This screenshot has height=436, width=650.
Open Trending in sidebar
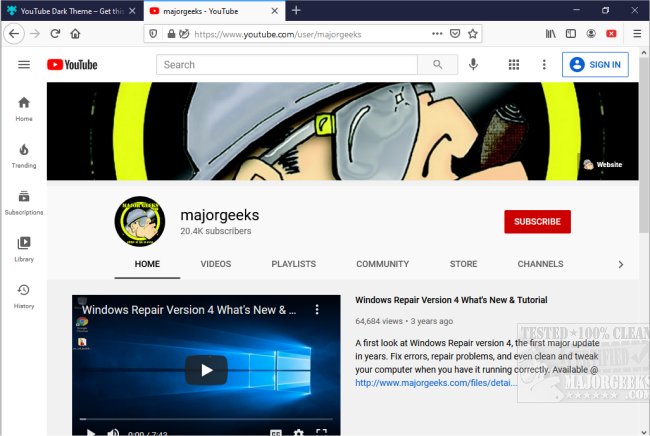click(24, 156)
